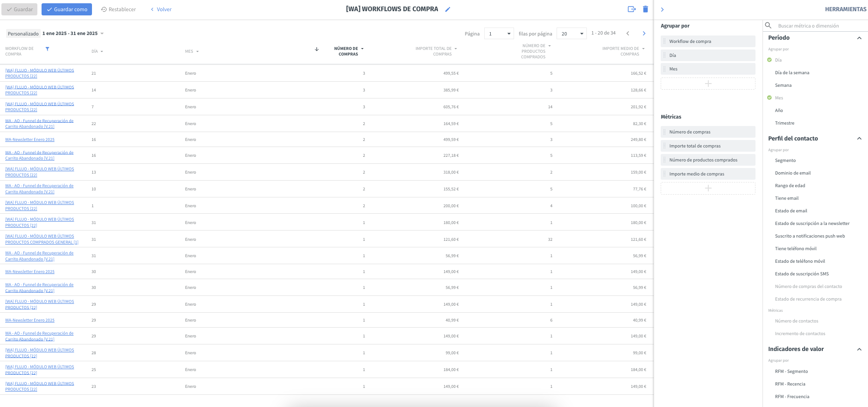
Task: Deselect the Día grouping option
Action: coord(778,60)
